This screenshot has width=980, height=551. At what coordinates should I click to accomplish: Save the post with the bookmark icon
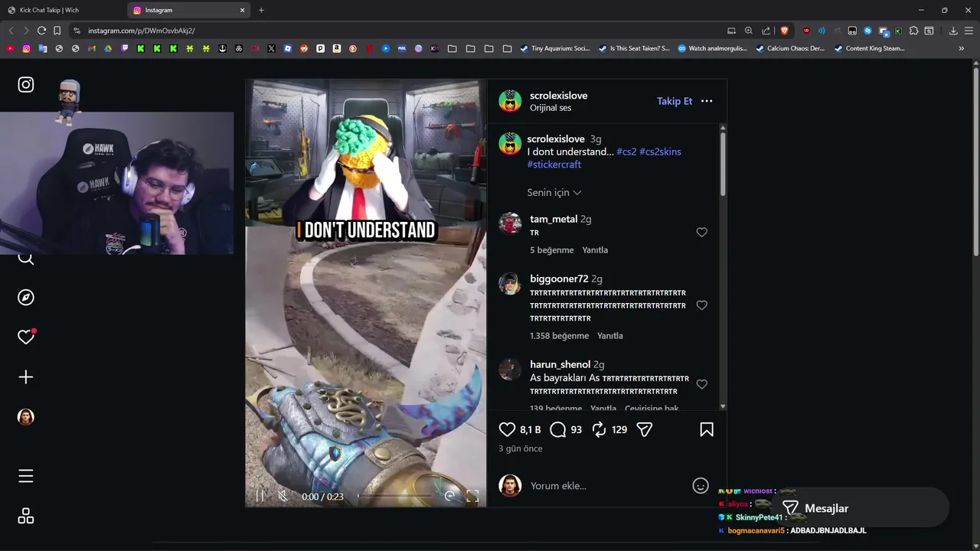tap(707, 429)
